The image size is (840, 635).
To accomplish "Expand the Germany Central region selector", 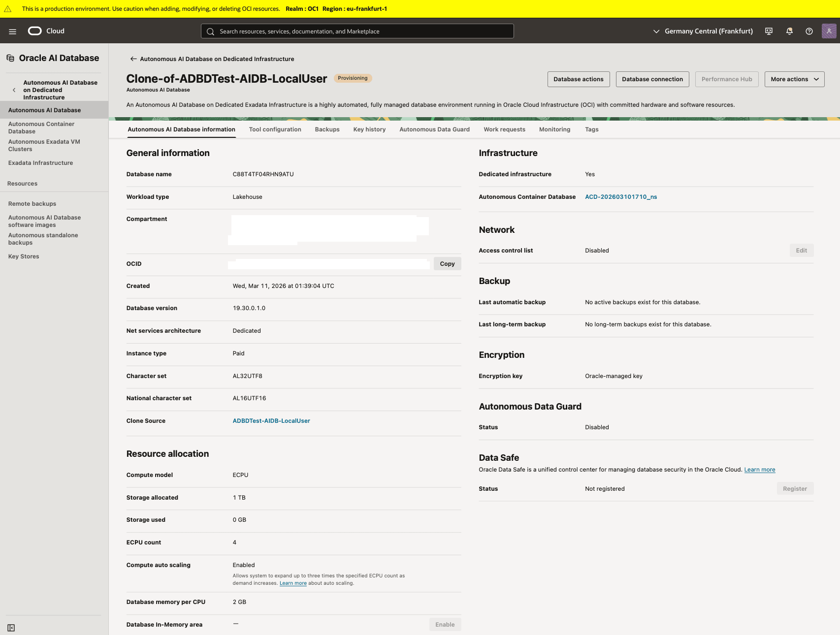I will point(703,31).
